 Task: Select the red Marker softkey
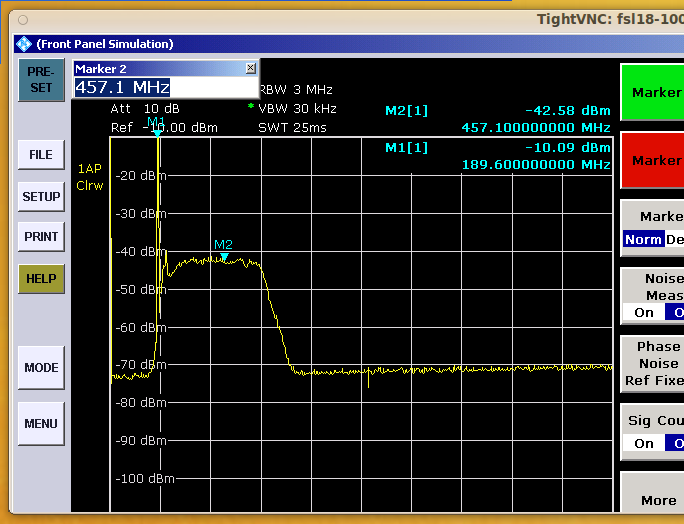652,160
